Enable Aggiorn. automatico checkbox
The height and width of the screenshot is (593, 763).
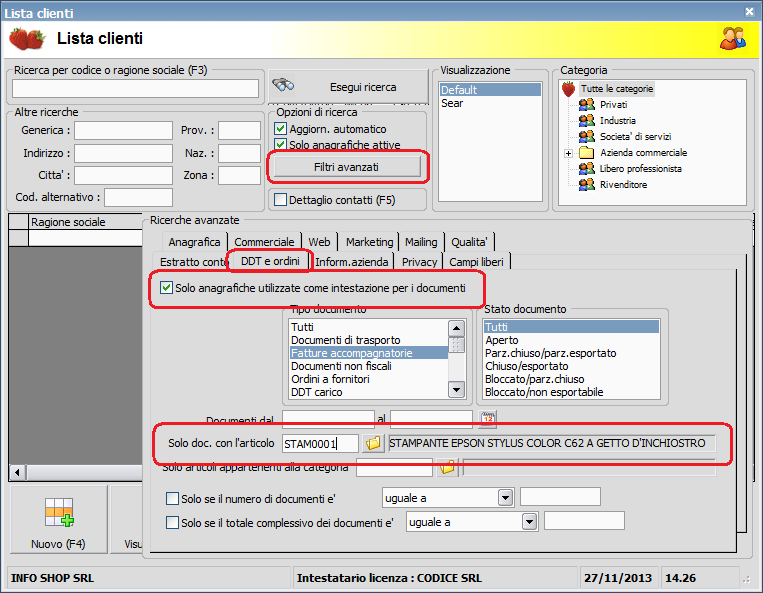(280, 129)
